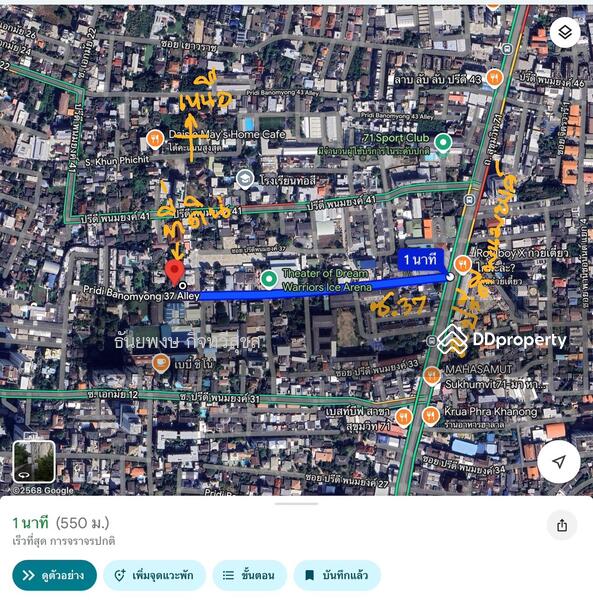Open ขั้นตอน route steps list
This screenshot has height=600, width=593.
[249, 575]
